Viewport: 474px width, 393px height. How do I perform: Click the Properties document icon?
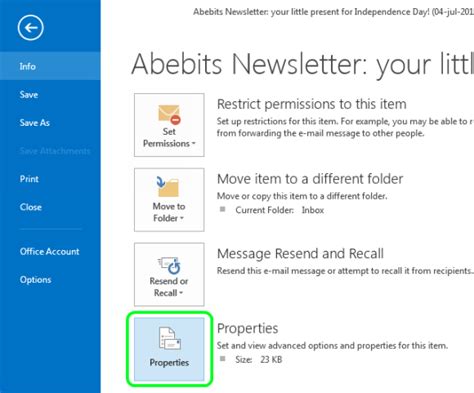(x=170, y=338)
